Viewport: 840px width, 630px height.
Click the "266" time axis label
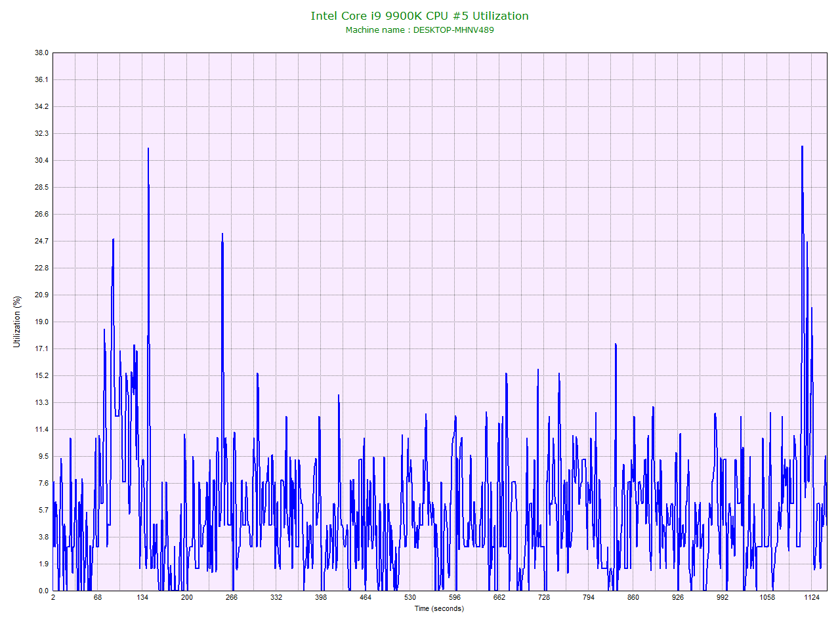click(232, 598)
